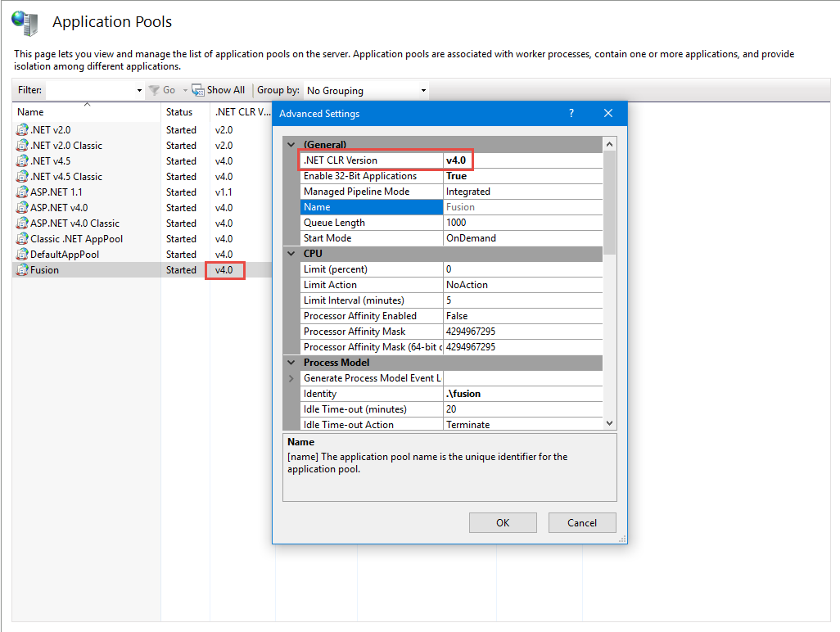Select the DefaultAppPool row name
The height and width of the screenshot is (632, 840).
click(65, 254)
